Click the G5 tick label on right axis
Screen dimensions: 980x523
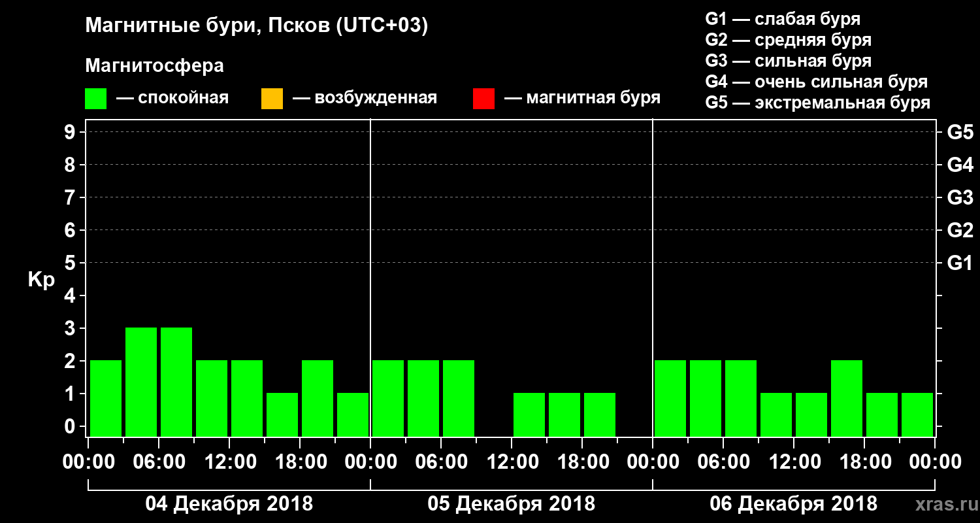pyautogui.click(x=960, y=133)
